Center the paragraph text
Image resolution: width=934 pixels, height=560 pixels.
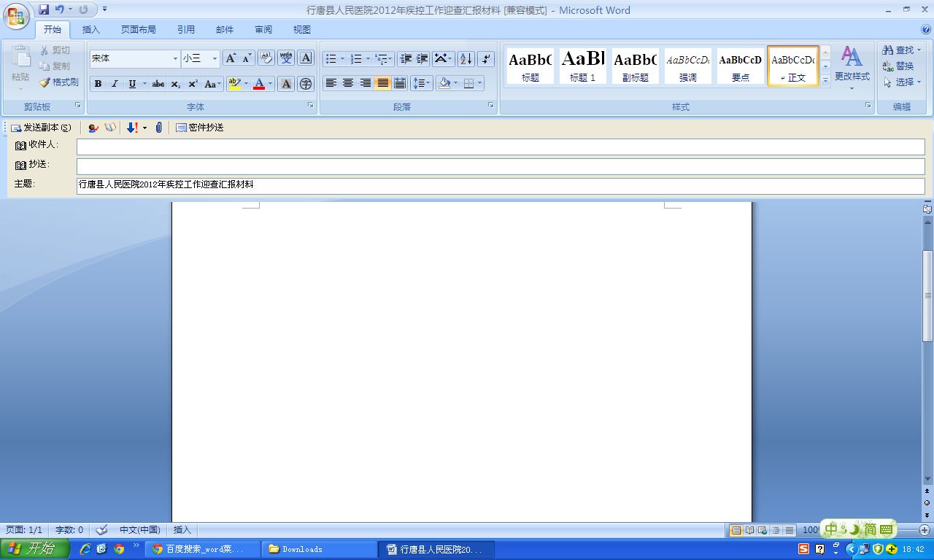pos(348,83)
